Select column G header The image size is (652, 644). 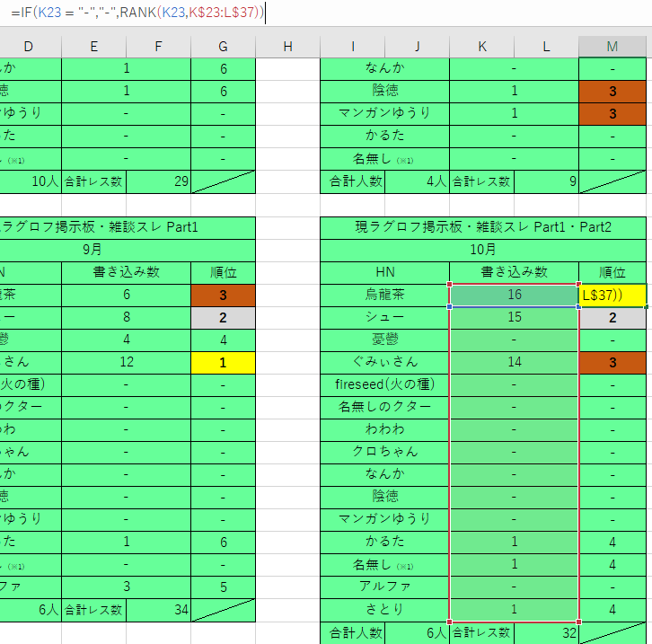224,46
